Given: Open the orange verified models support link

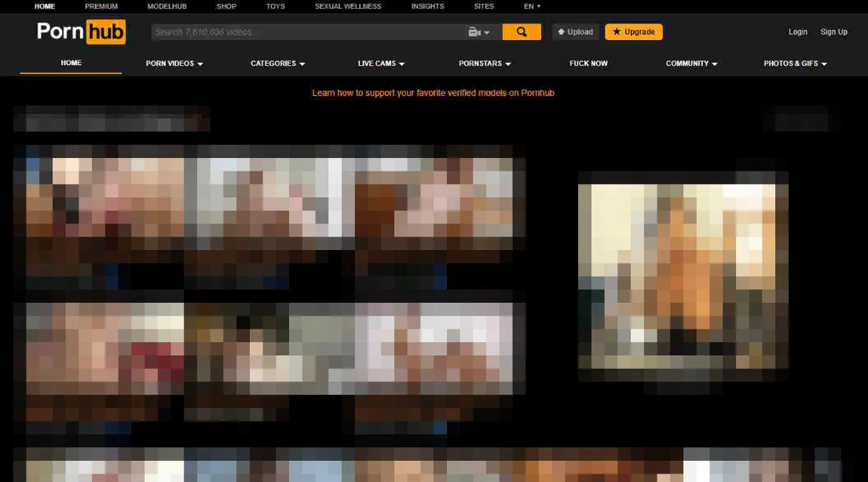Looking at the screenshot, I should point(433,93).
